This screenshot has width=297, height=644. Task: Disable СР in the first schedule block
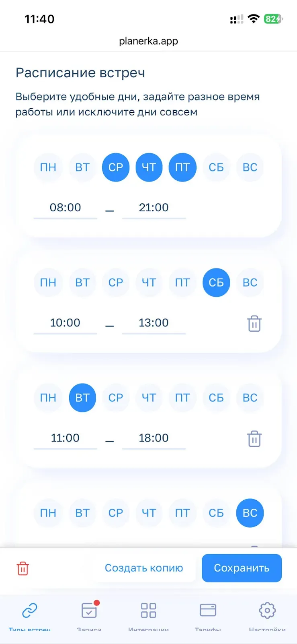tap(116, 167)
